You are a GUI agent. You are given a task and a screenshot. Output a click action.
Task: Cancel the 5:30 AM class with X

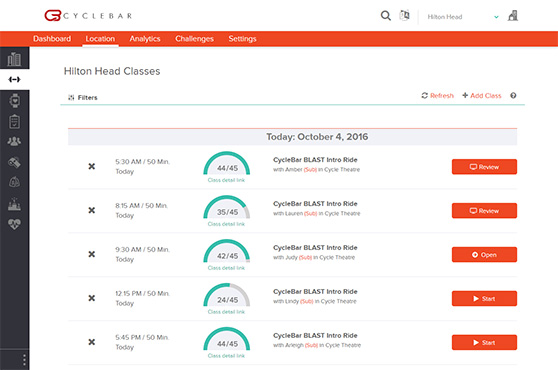click(91, 166)
